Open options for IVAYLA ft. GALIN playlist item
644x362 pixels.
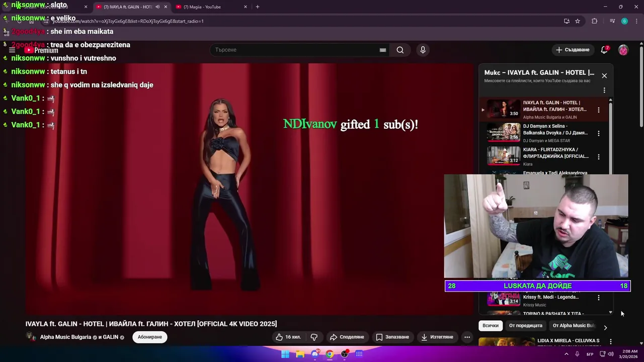click(599, 110)
